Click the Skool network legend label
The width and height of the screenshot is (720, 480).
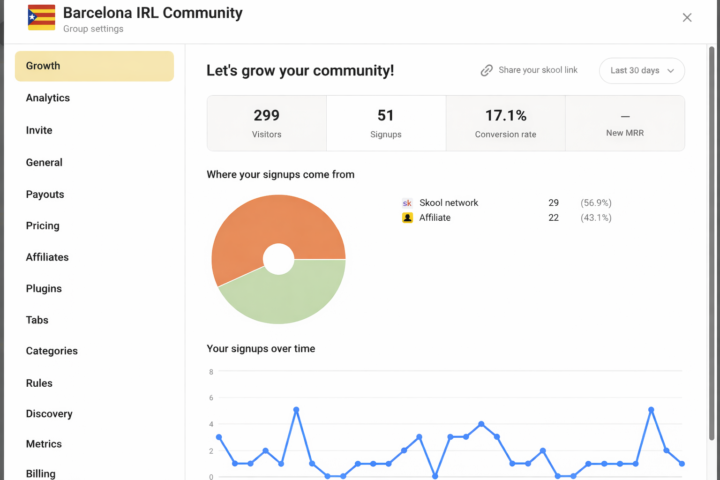(x=449, y=203)
